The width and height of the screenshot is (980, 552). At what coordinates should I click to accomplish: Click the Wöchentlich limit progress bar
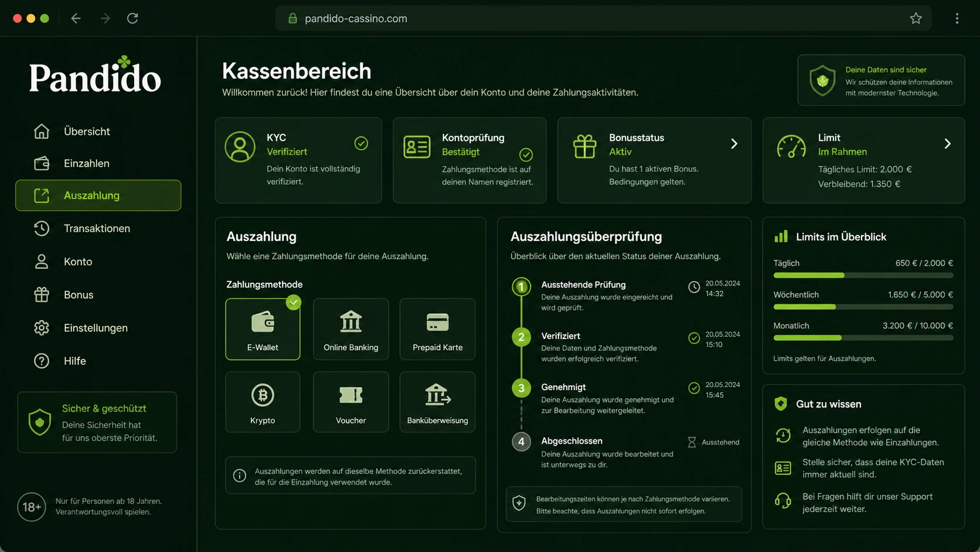tap(863, 307)
